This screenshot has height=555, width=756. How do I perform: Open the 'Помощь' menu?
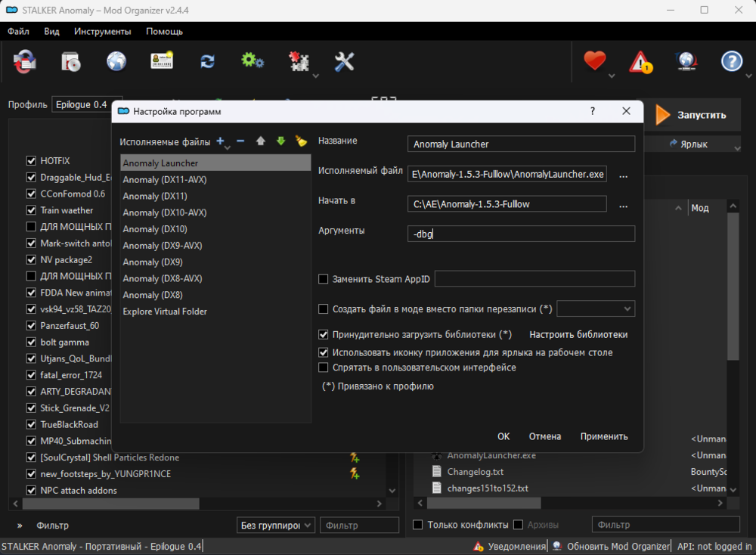(165, 32)
